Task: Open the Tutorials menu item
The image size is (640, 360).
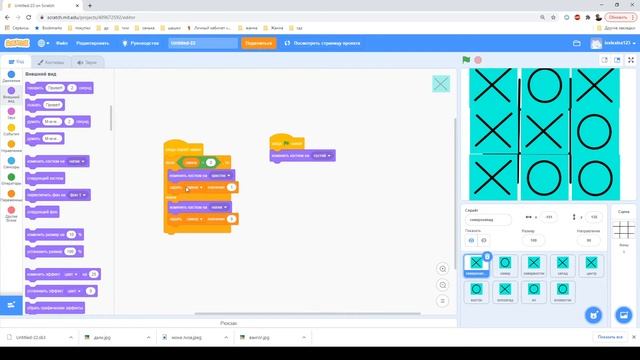Action: (x=141, y=43)
